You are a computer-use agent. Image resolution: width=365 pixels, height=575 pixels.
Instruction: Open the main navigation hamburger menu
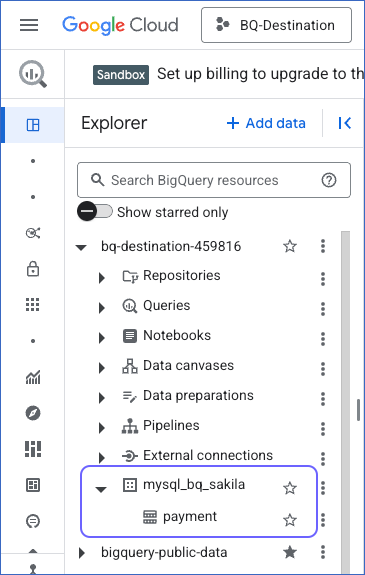coord(29,25)
